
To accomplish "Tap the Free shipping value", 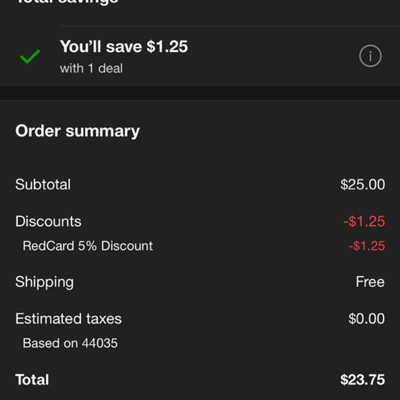I will click(x=370, y=282).
